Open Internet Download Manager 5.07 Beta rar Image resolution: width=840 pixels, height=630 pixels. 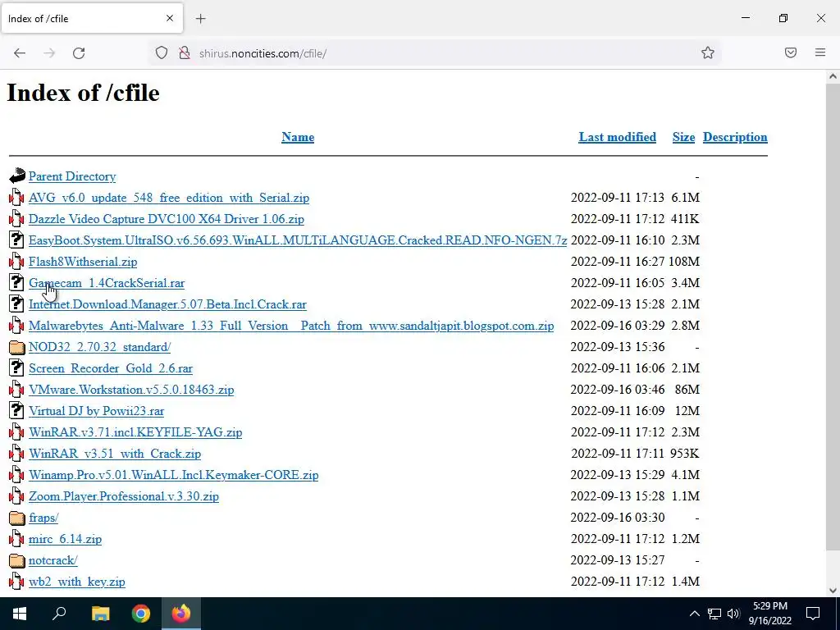(x=167, y=304)
